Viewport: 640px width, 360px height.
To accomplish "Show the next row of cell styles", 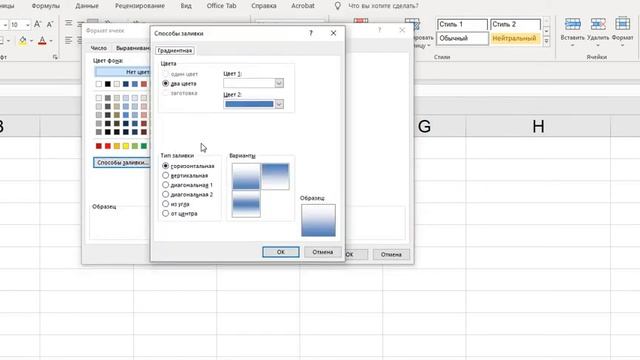I will (x=547, y=31).
